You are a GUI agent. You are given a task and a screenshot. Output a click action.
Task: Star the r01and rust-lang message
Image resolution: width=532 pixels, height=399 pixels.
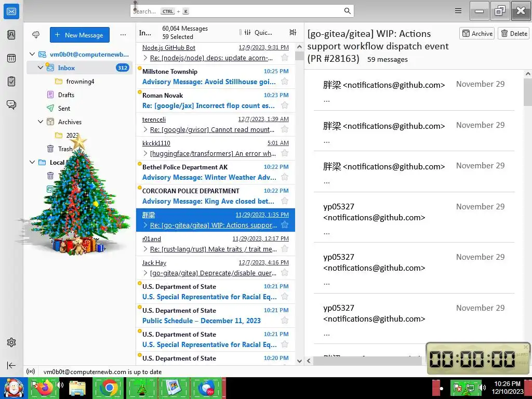pos(285,249)
